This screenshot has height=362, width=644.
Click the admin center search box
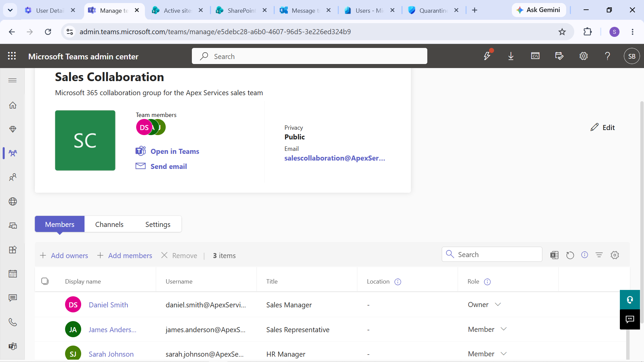tap(310, 56)
